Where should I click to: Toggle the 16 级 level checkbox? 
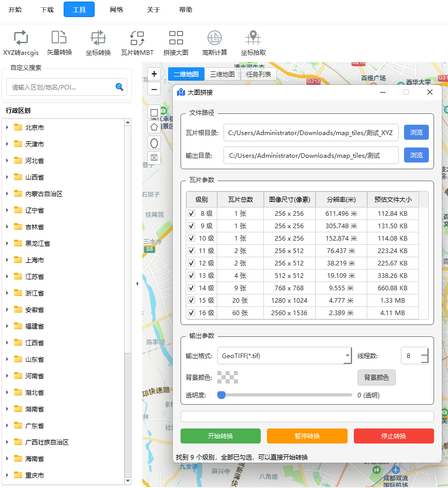tap(191, 313)
